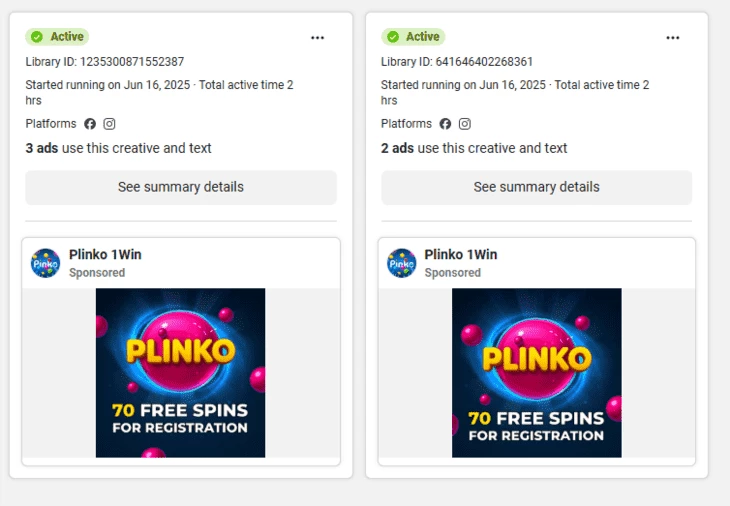Open three-dot menu on left ad card
The image size is (730, 506).
[x=318, y=38]
